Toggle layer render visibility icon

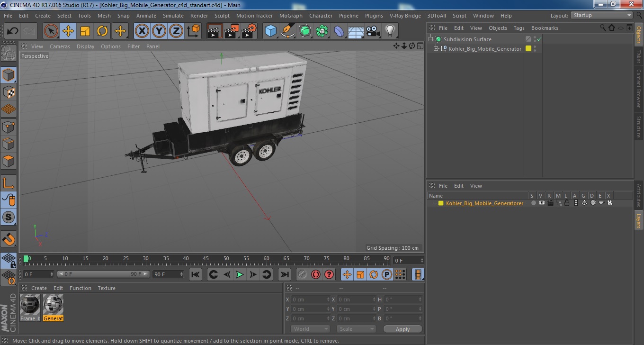pos(550,203)
